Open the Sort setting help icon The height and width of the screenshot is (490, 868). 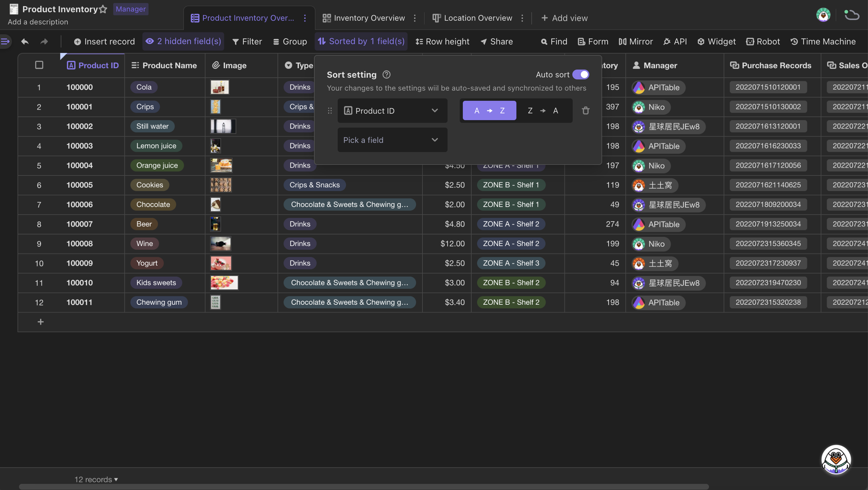(x=387, y=75)
